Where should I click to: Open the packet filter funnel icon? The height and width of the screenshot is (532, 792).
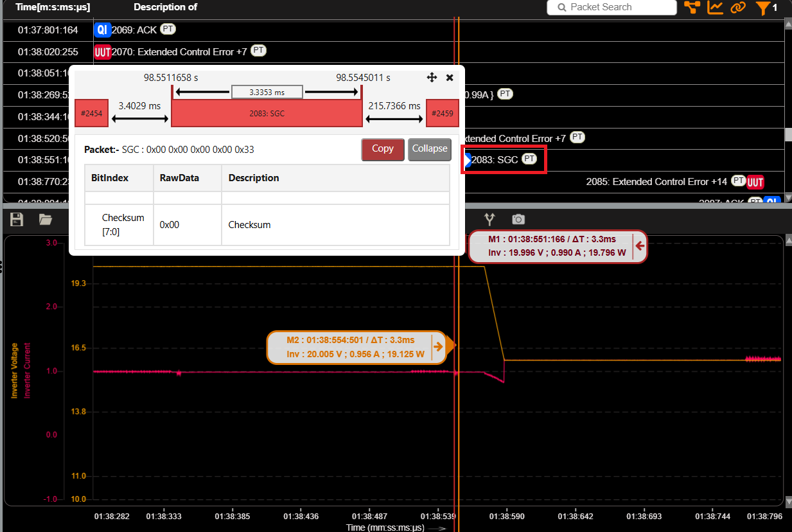(x=762, y=8)
